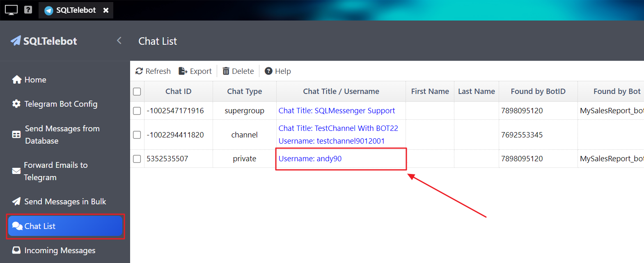Close the SQLTelebot tab
This screenshot has height=263, width=644.
pyautogui.click(x=106, y=10)
